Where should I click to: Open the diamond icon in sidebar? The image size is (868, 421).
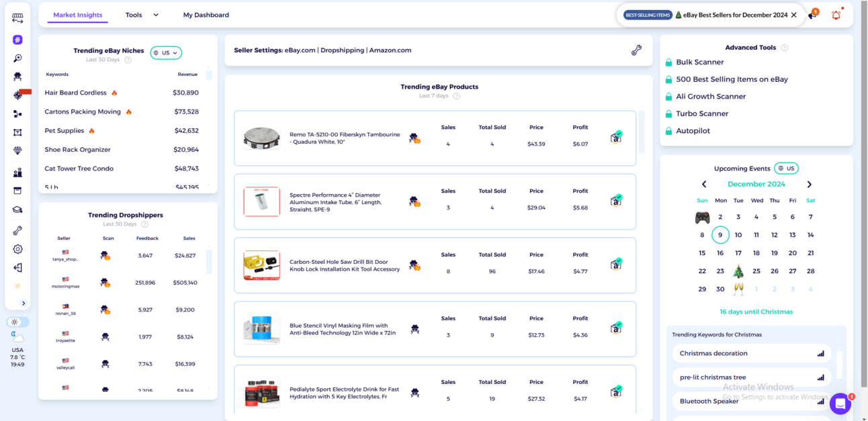coord(17,151)
